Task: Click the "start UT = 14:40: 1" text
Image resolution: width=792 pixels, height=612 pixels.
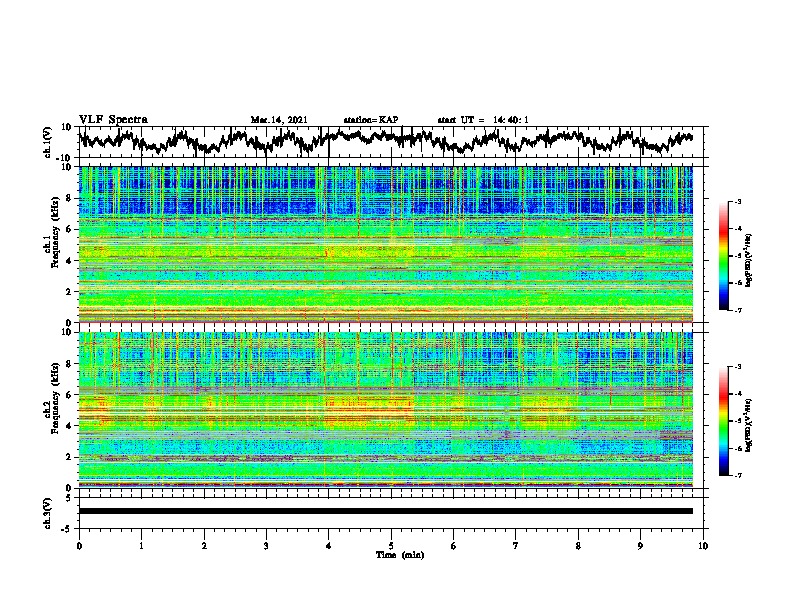Action: tap(483, 120)
